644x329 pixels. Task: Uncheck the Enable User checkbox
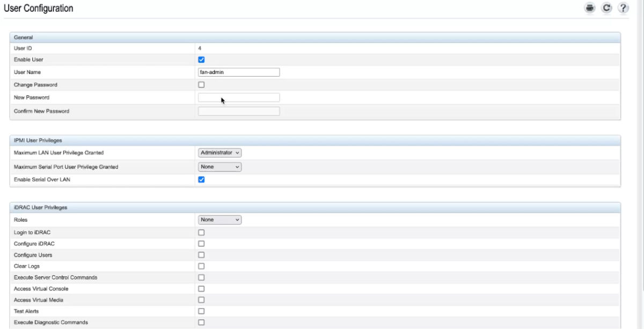coord(201,60)
